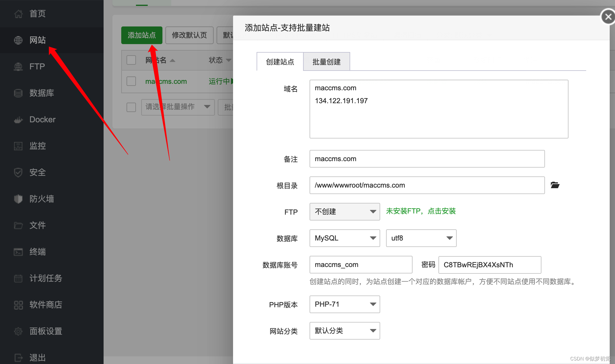Open Docker from the sidebar icon
615x364 pixels.
pyautogui.click(x=18, y=120)
